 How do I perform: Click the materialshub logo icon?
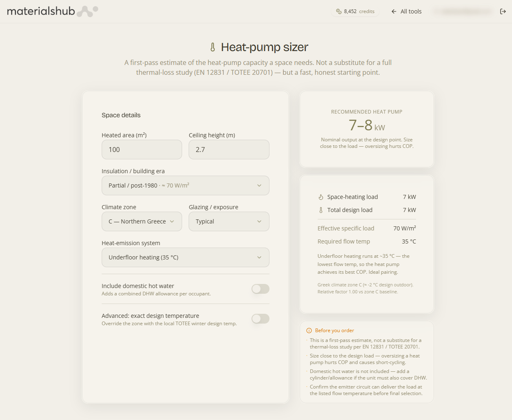click(x=87, y=11)
